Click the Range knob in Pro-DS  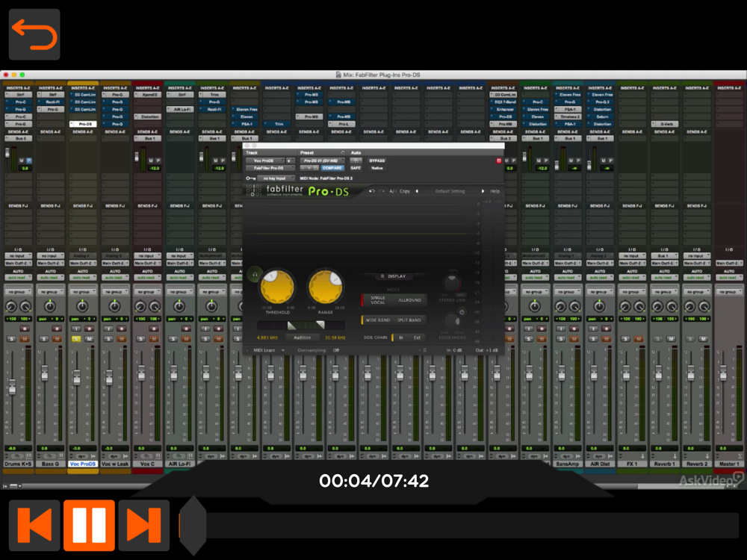click(x=326, y=287)
